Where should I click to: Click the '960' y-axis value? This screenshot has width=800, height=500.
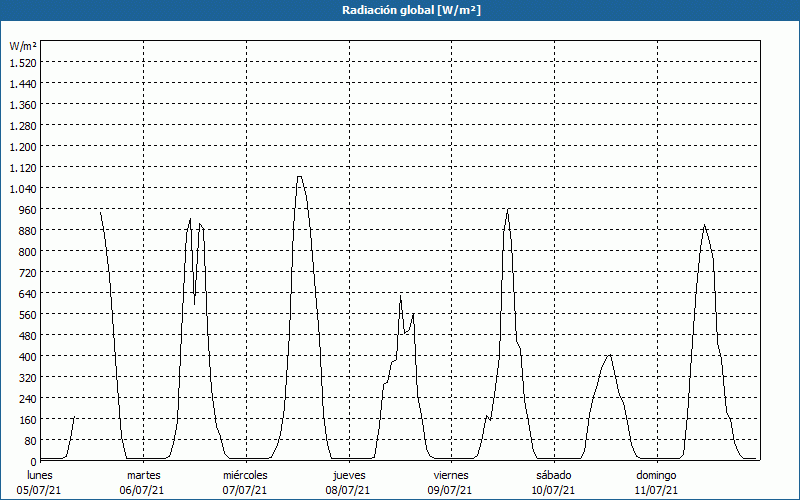(27, 210)
